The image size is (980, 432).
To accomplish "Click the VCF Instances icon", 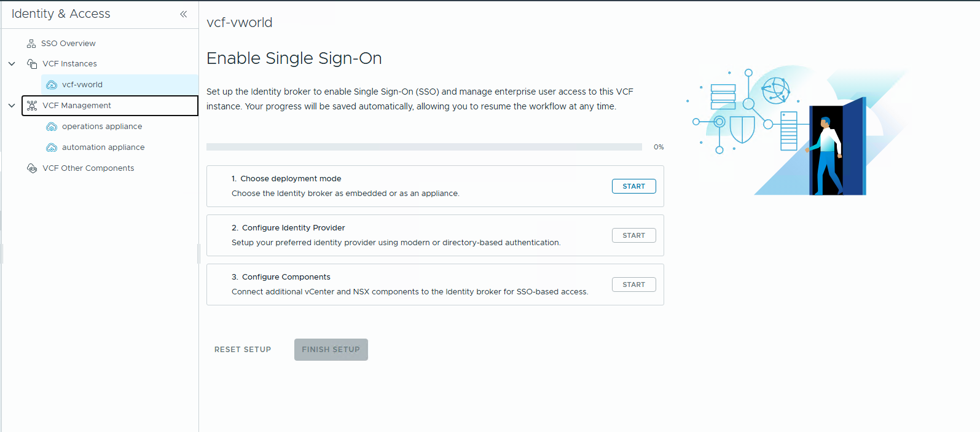I will [32, 64].
